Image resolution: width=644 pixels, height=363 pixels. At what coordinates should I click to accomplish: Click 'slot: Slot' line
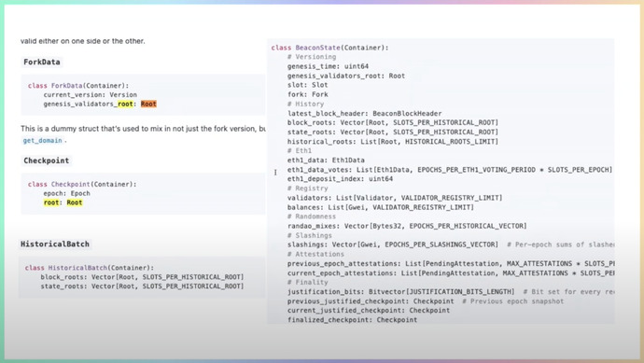(x=308, y=85)
